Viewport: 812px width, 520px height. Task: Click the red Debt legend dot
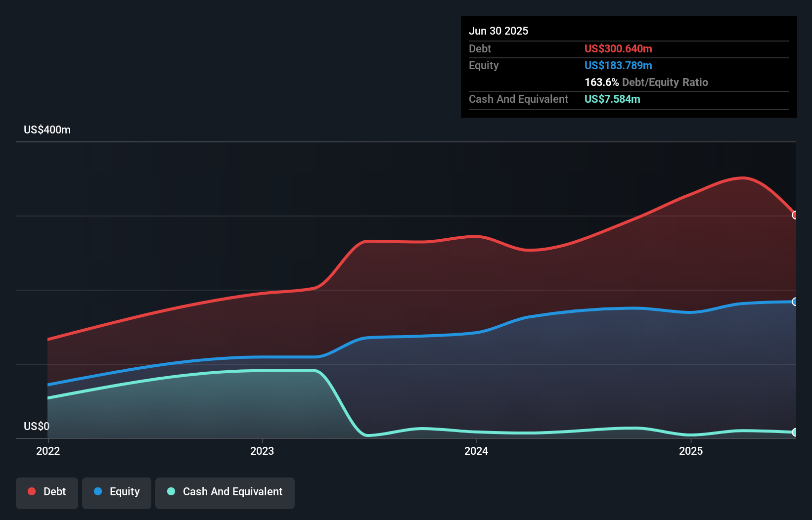tap(31, 491)
